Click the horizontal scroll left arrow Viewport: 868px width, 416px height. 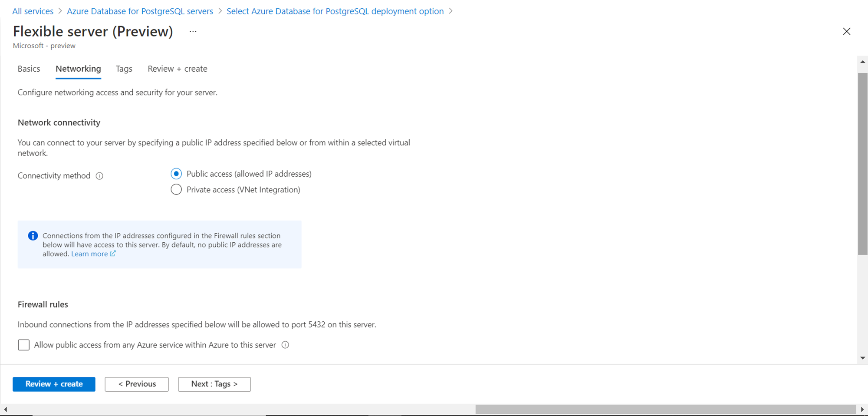[5, 409]
